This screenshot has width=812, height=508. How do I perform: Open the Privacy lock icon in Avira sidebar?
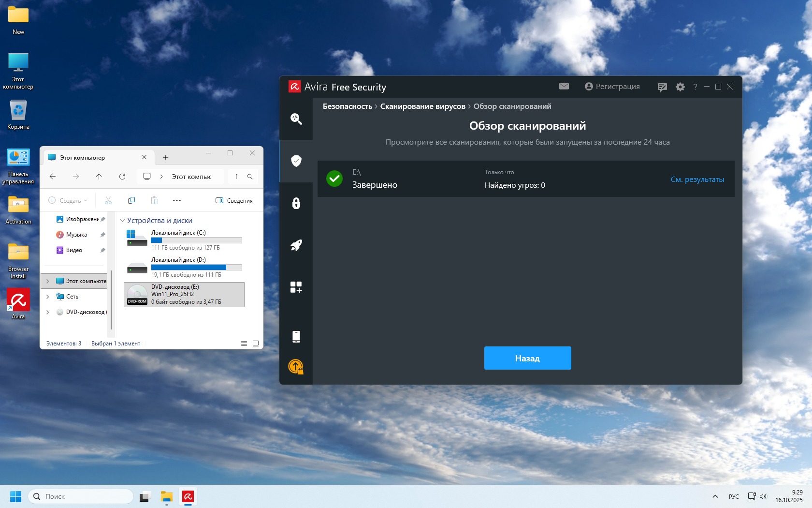coord(296,203)
